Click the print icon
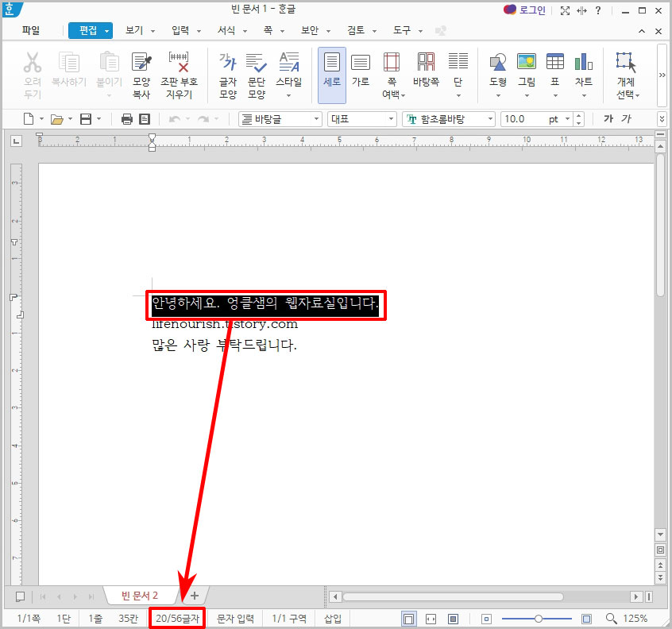The width and height of the screenshot is (672, 629). coord(127,119)
